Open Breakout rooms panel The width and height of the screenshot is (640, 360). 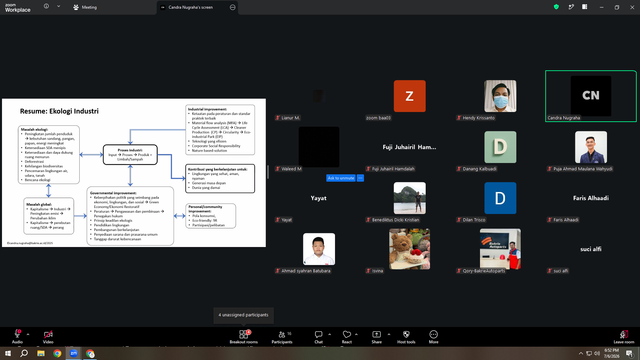click(244, 337)
